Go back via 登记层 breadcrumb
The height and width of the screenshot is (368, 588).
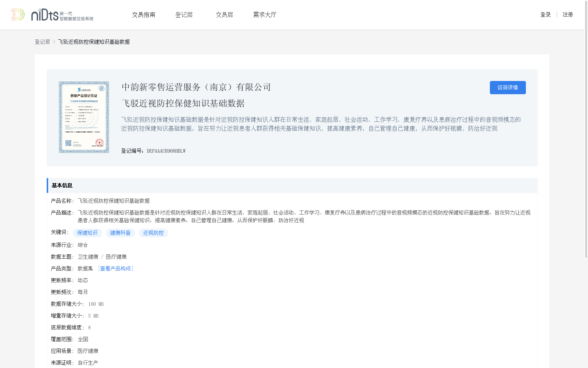click(42, 42)
